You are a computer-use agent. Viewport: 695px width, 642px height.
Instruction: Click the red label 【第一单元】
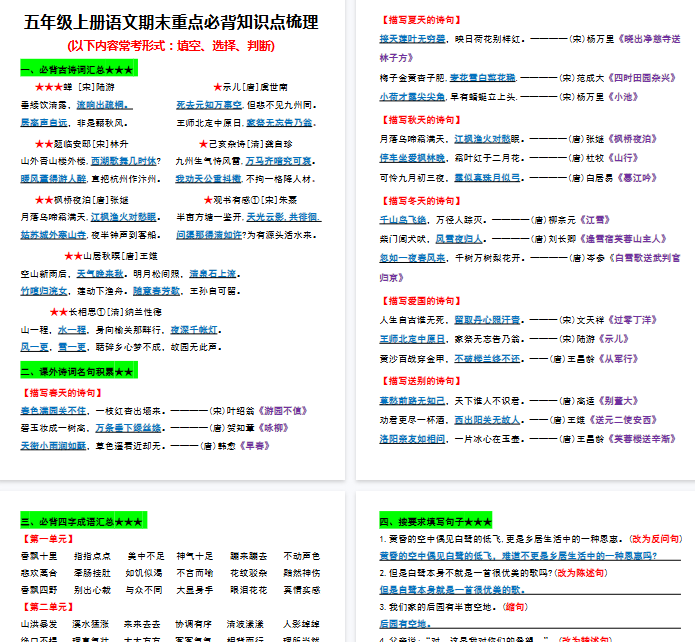point(47,539)
